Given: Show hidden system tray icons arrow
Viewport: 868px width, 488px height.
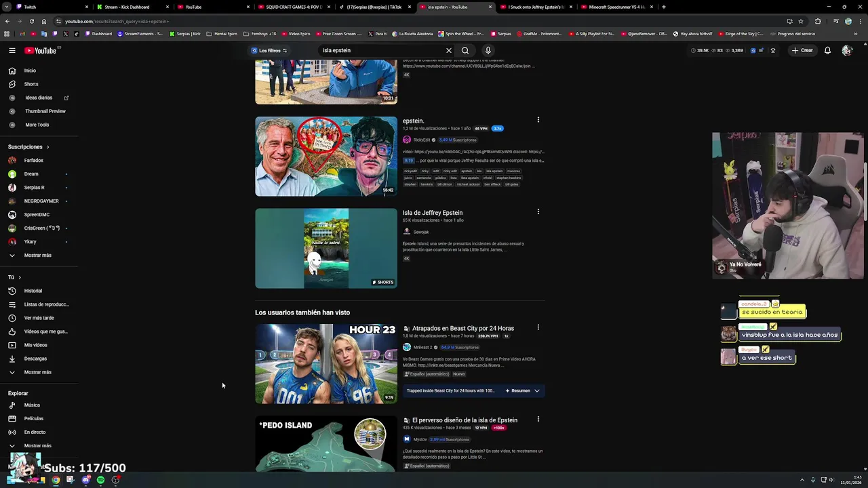Looking at the screenshot, I should (x=802, y=480).
